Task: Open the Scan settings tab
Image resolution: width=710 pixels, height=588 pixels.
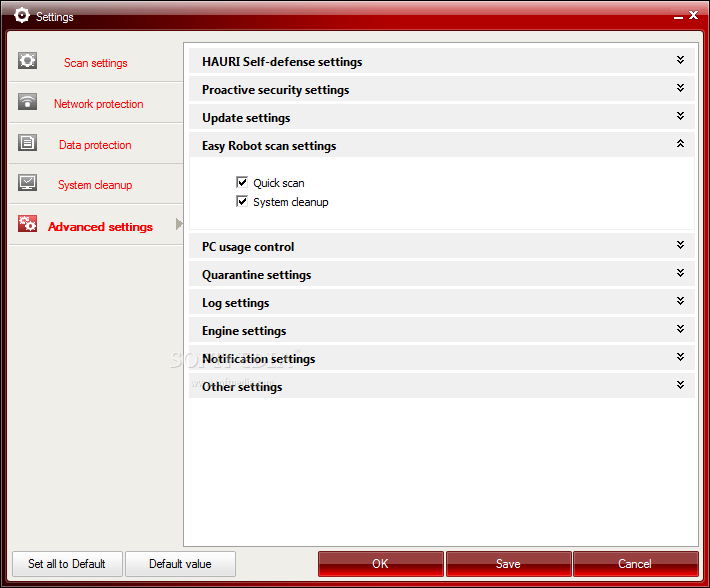Action: [x=96, y=63]
